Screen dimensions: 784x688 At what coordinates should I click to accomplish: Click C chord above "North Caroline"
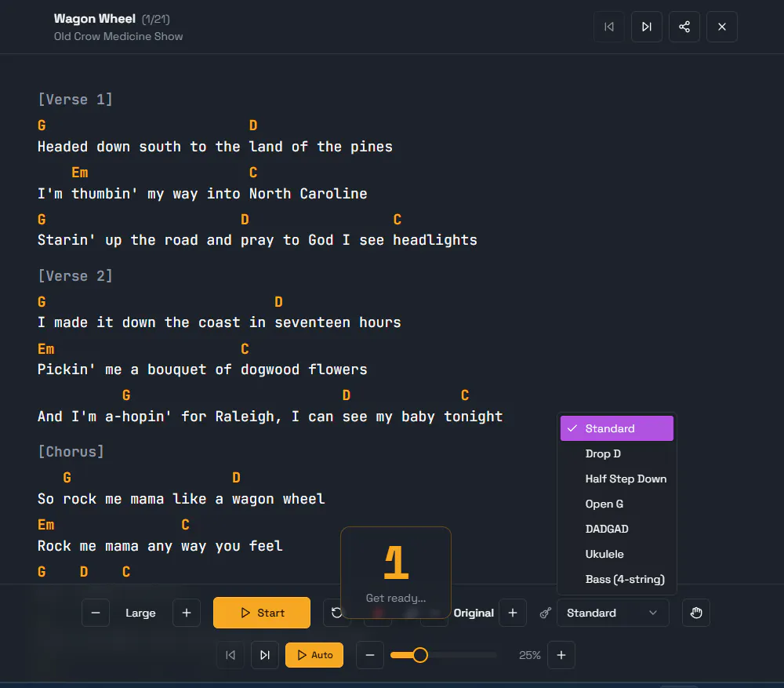(253, 173)
